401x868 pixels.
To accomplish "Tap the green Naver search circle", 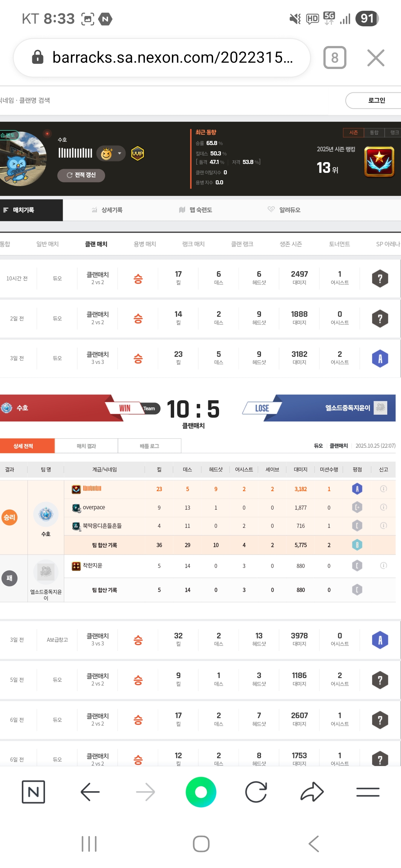I will point(201,792).
